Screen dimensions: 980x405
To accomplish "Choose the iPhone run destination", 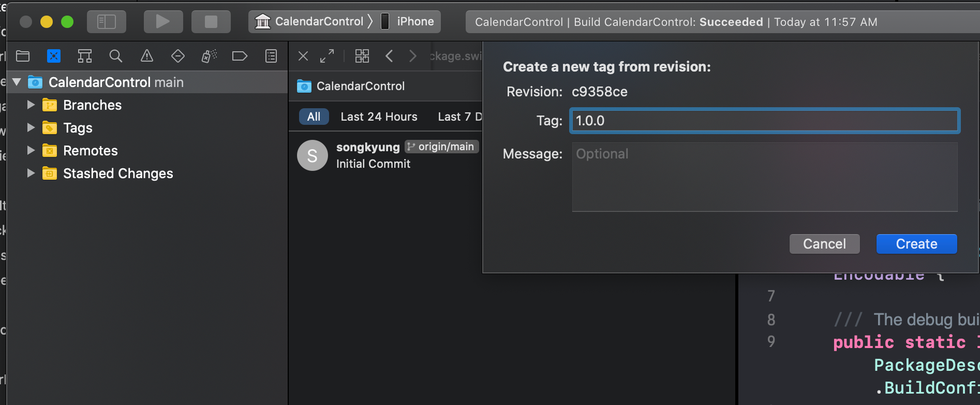I will click(408, 22).
